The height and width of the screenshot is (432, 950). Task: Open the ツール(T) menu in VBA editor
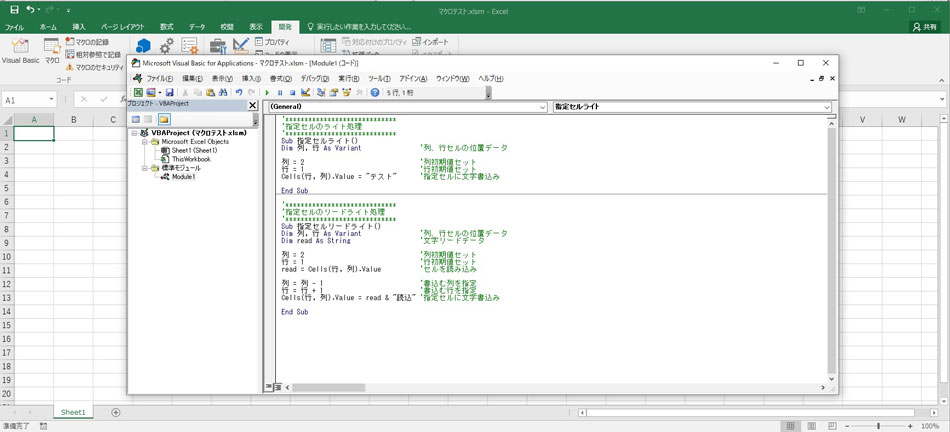(379, 79)
